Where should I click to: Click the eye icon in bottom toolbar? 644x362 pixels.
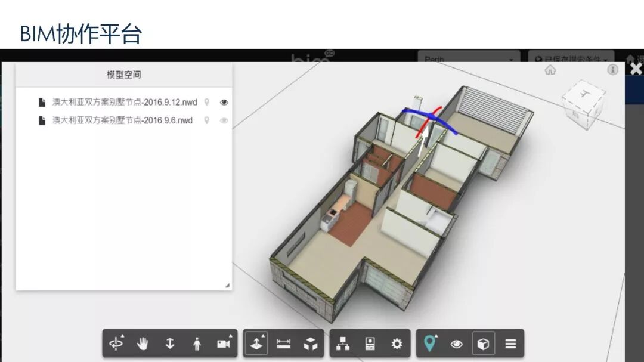[456, 344]
